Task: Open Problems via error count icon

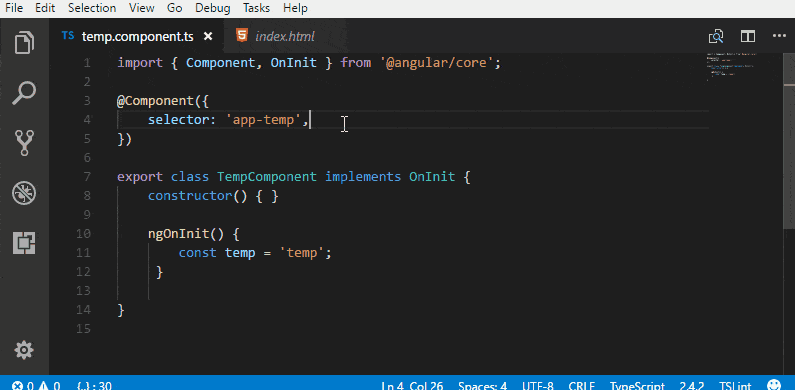Action: click(x=23, y=386)
